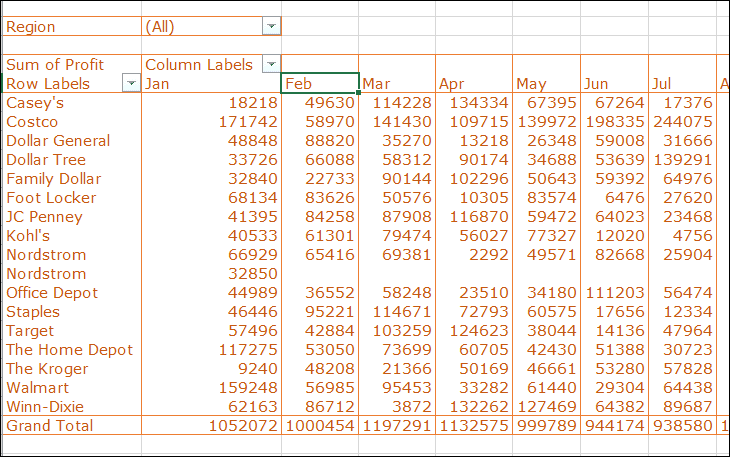Click the Jan grand total 1052072
The width and height of the screenshot is (730, 457).
(243, 425)
